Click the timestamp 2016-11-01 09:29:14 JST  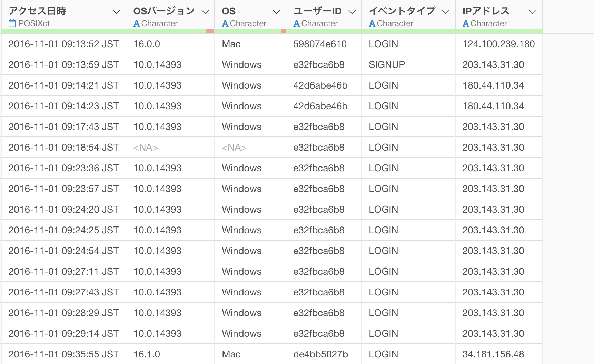(63, 333)
